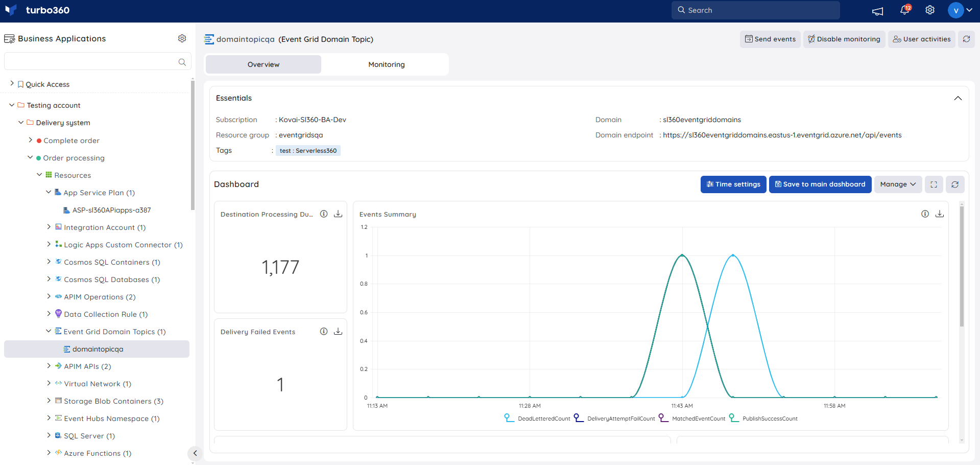Focus the top Search field
The width and height of the screenshot is (980, 465).
[755, 10]
